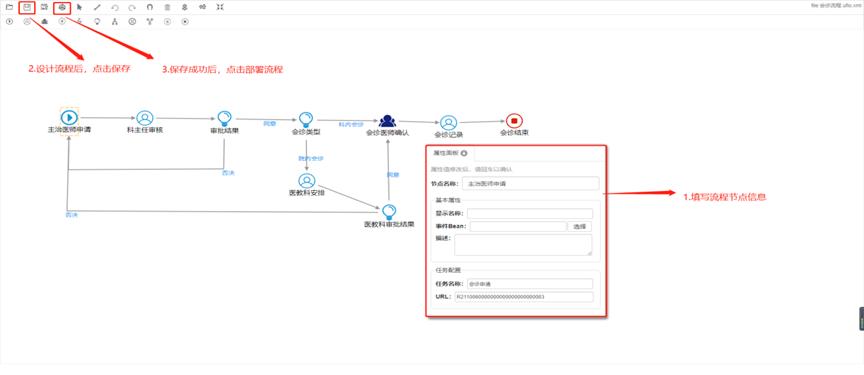Pick the lightning action node from palette
This screenshot has height=375, width=864.
pos(79,21)
